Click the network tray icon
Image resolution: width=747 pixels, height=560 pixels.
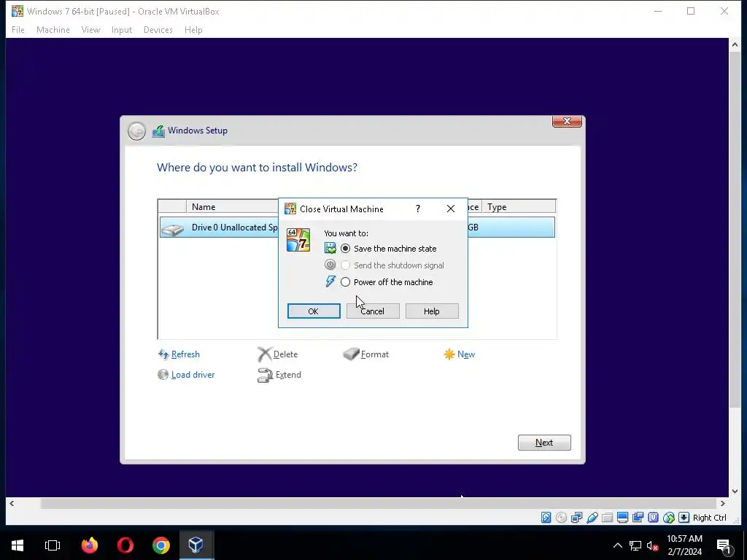tap(635, 545)
